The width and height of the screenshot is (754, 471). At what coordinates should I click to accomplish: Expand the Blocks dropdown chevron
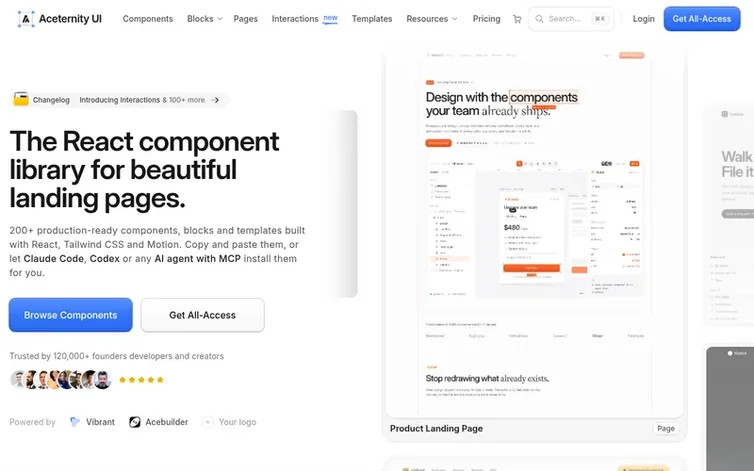pos(220,19)
